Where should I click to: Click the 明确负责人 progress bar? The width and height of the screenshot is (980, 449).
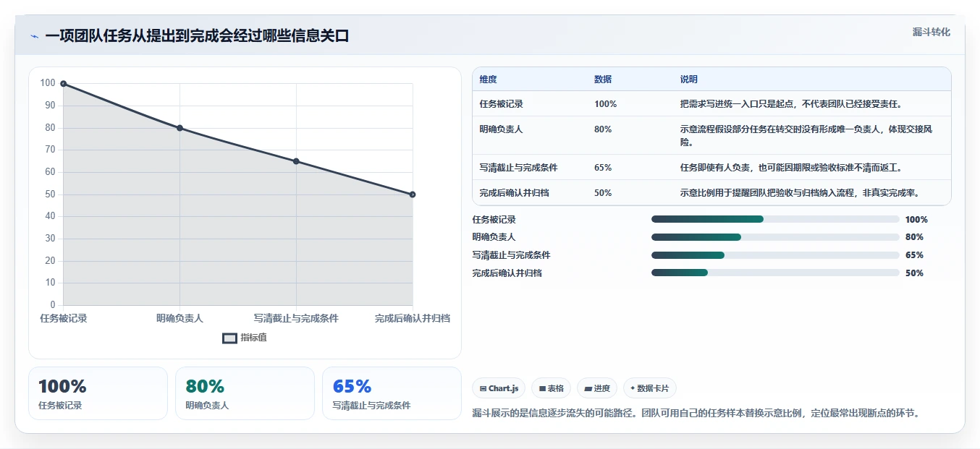click(x=775, y=237)
